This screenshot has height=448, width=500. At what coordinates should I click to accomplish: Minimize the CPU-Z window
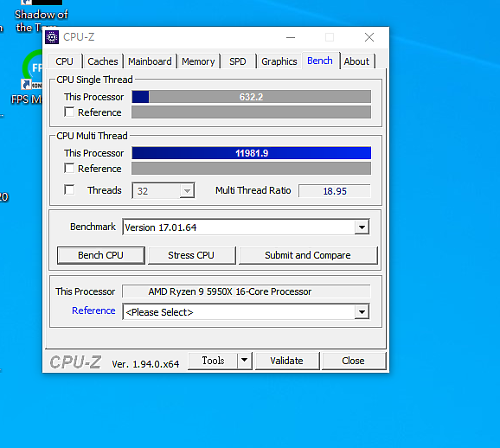[291, 37]
